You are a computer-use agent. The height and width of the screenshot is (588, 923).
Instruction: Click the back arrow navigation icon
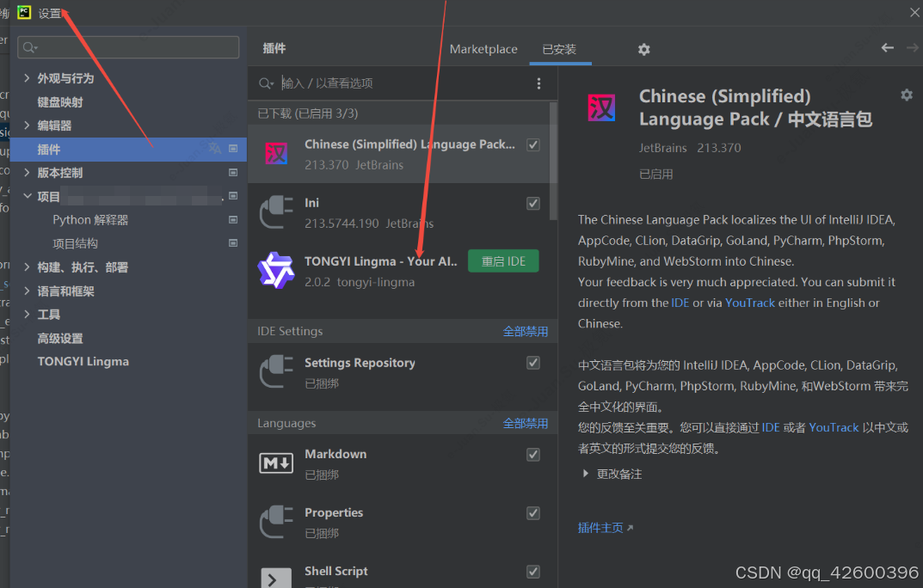887,47
